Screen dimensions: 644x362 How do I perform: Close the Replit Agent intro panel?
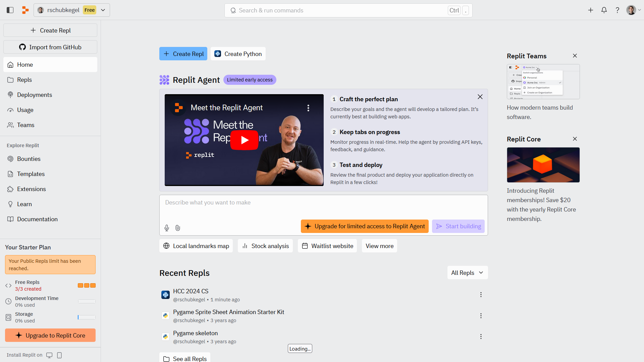pyautogui.click(x=480, y=97)
